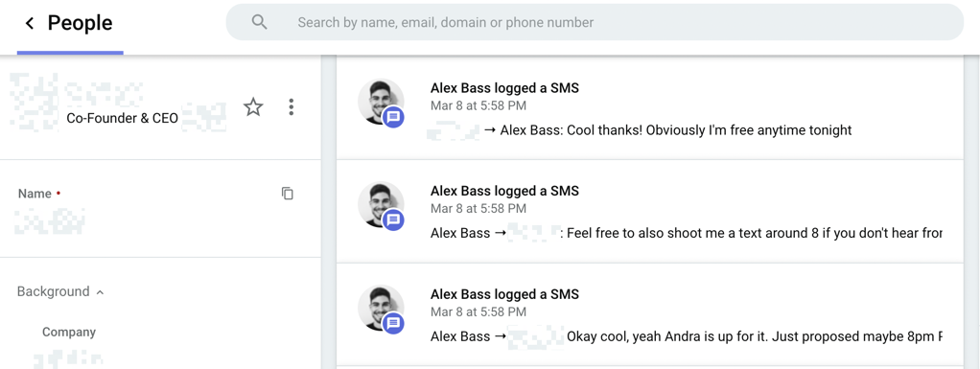Open the 'Feel free to also shoot' SMS
Viewport: 980px width, 369px height.
pos(650,211)
